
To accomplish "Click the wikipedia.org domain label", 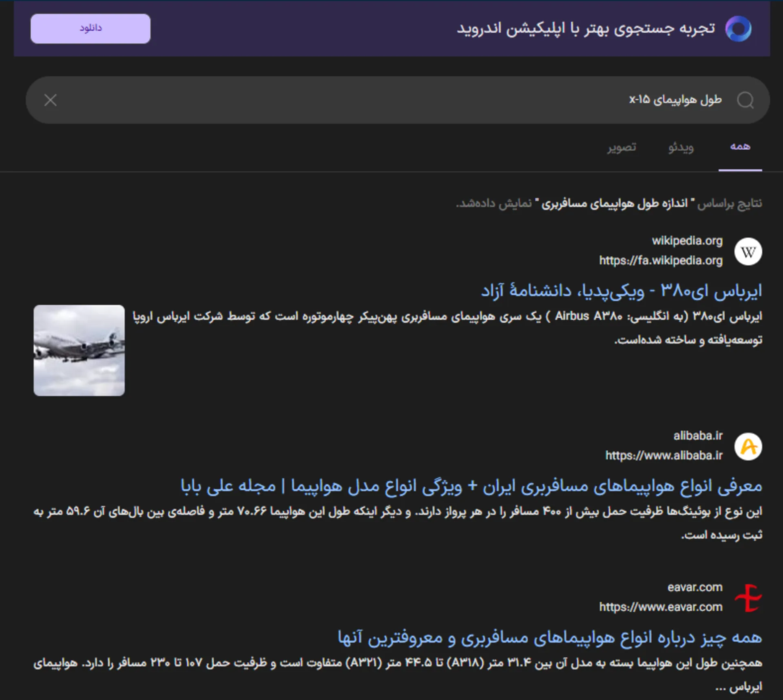I will [688, 241].
